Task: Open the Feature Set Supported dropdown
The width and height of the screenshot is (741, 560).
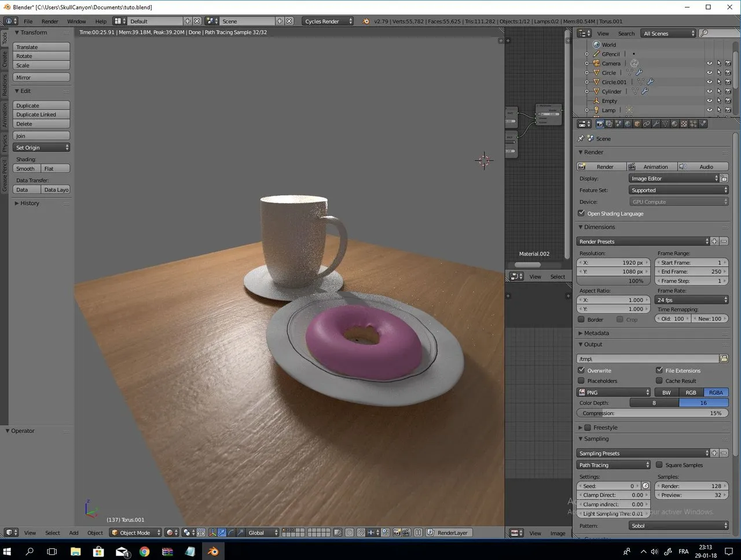Action: 678,190
